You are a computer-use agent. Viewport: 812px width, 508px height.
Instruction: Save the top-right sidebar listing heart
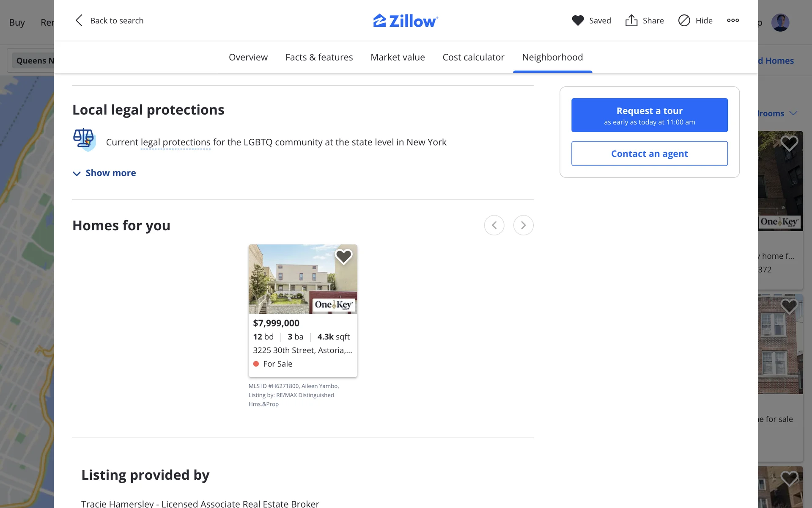[789, 143]
